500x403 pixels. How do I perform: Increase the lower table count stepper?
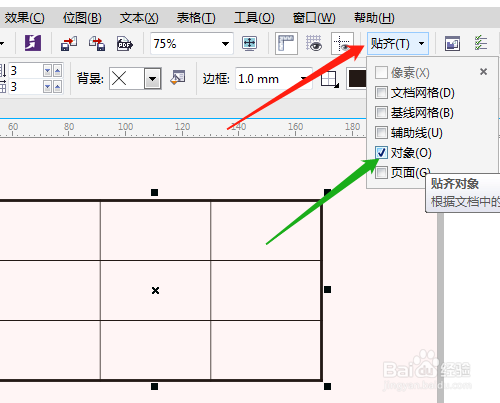coord(57,87)
